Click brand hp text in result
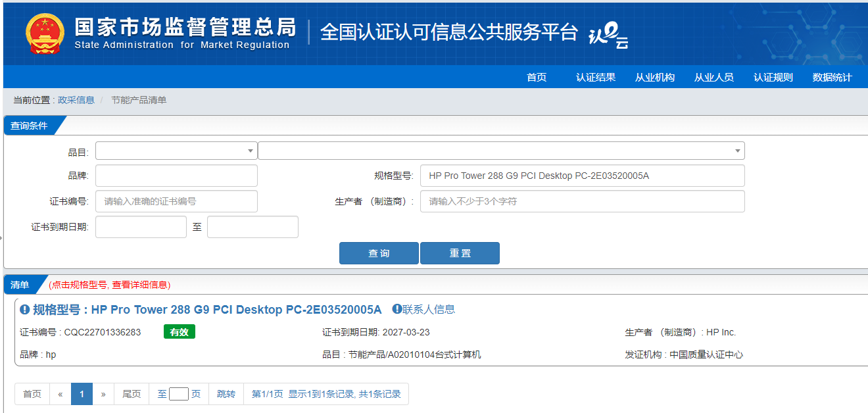 point(51,354)
